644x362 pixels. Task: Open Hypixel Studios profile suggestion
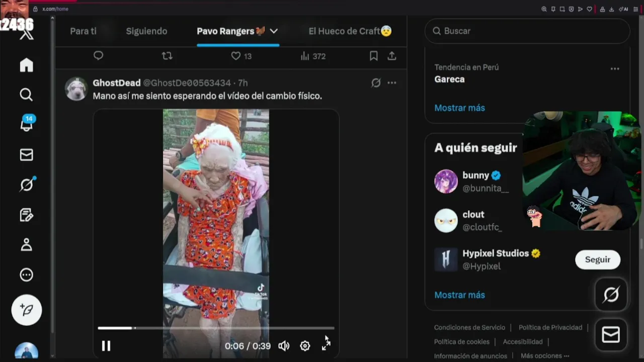click(x=488, y=259)
